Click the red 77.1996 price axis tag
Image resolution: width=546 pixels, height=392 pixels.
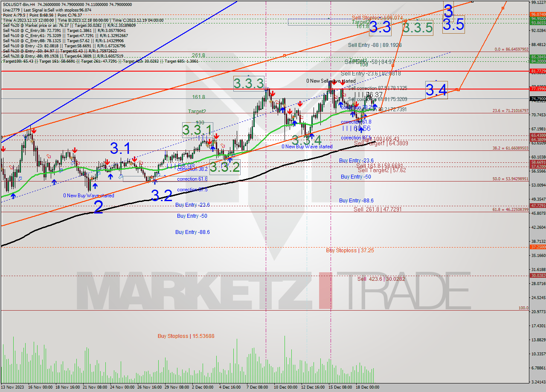pos(537,89)
